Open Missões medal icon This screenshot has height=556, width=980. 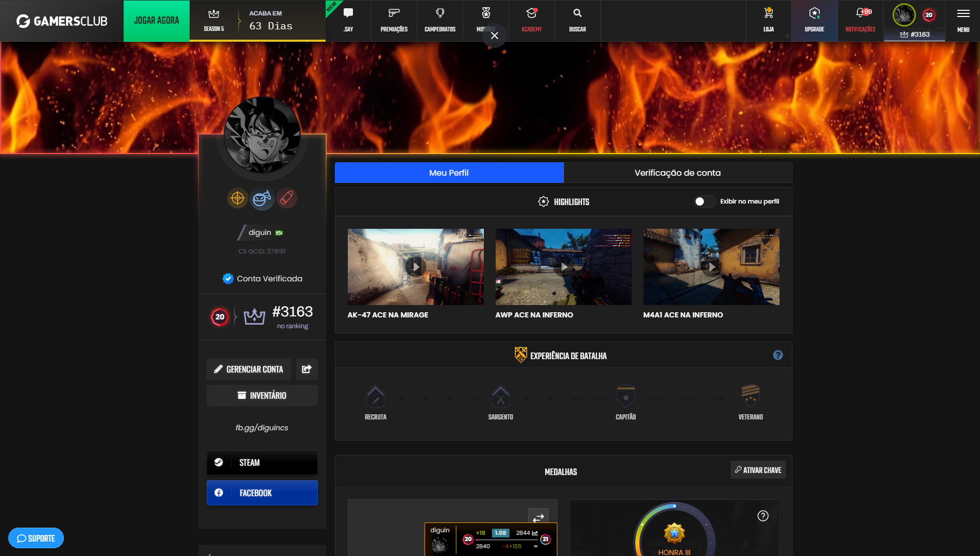pos(486,13)
